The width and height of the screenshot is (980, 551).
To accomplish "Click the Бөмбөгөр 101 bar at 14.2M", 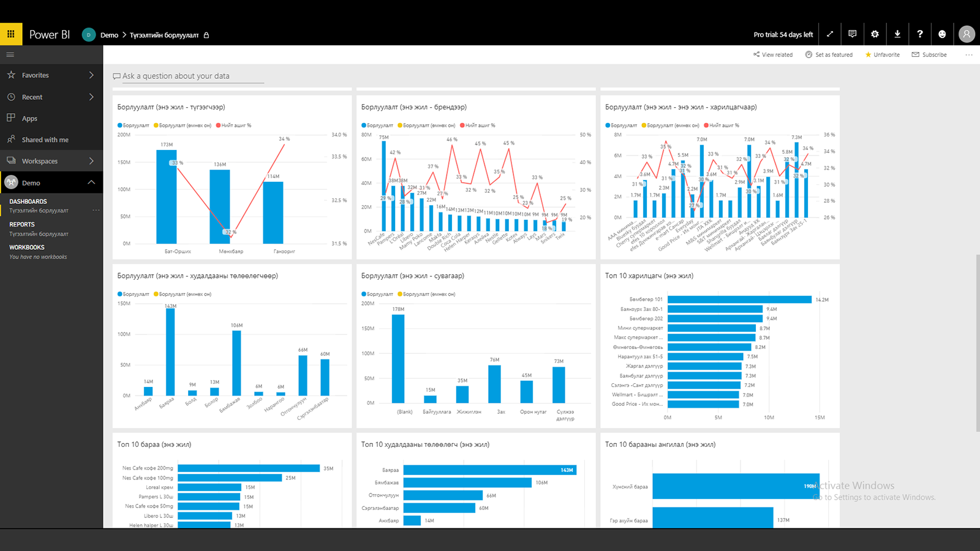I will [739, 299].
